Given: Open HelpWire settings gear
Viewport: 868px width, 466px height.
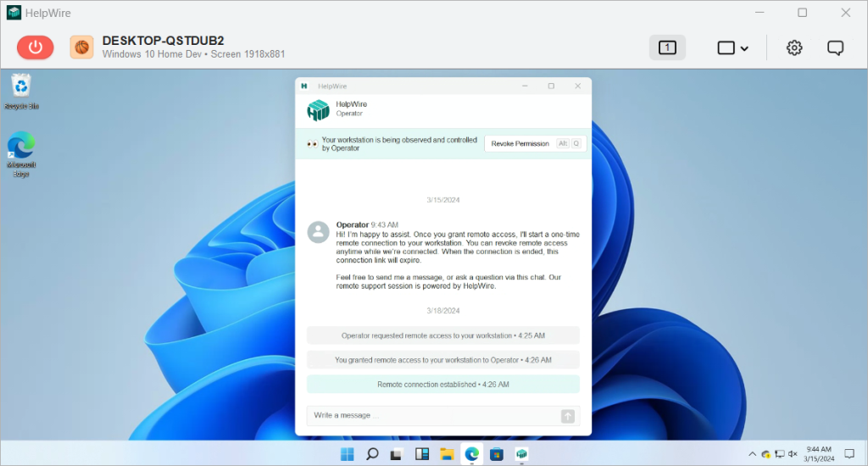Looking at the screenshot, I should tap(794, 47).
